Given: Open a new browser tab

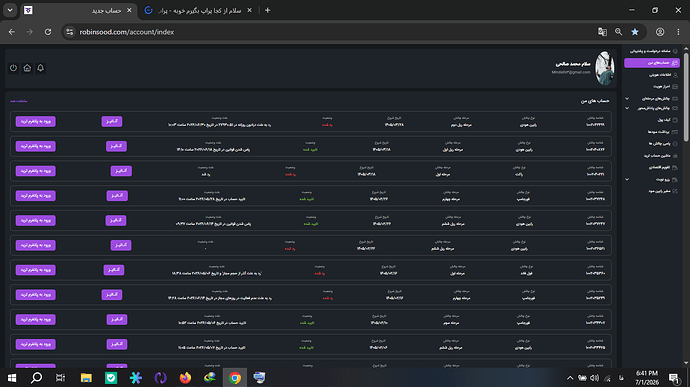Looking at the screenshot, I should click(x=268, y=10).
